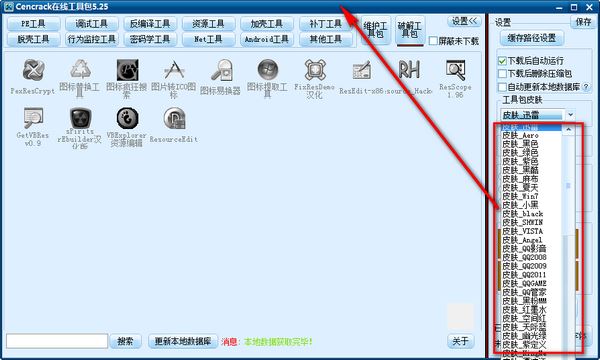
Task: Collapse settings panel via 设置<< button
Action: pyautogui.click(x=464, y=21)
